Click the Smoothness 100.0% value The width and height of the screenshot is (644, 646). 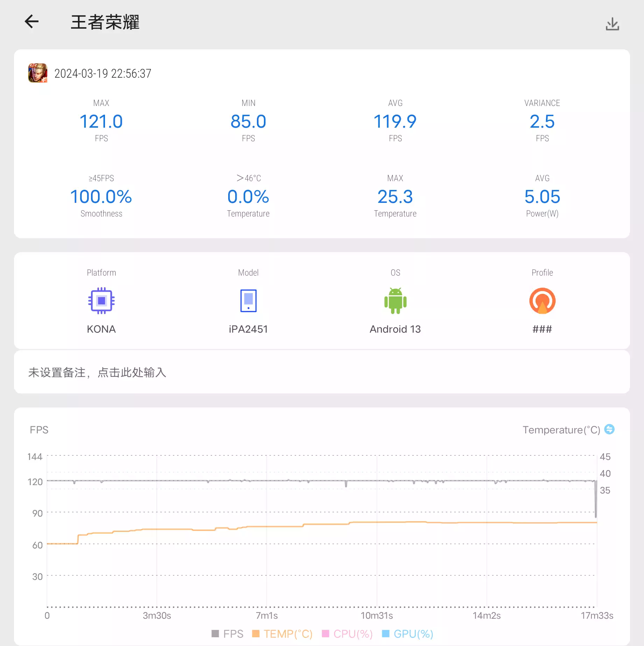pyautogui.click(x=101, y=197)
